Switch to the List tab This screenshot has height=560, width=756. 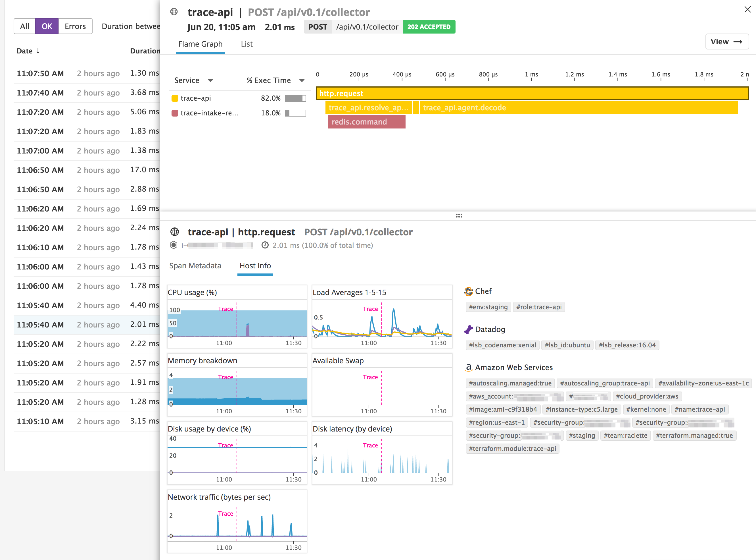246,44
